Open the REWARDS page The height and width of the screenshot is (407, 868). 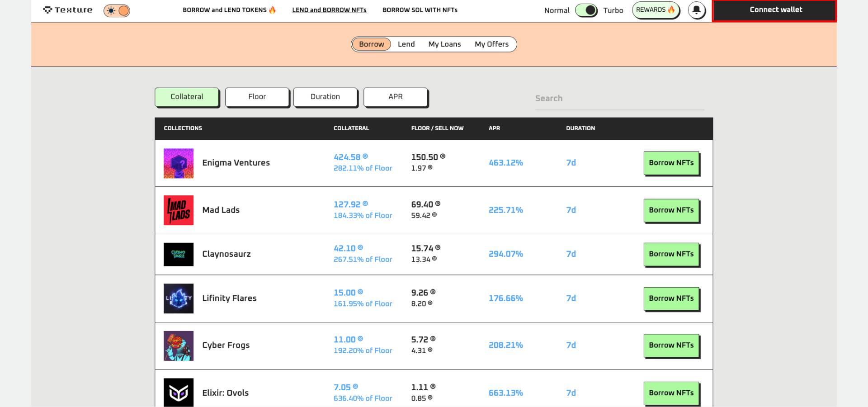[x=656, y=10]
